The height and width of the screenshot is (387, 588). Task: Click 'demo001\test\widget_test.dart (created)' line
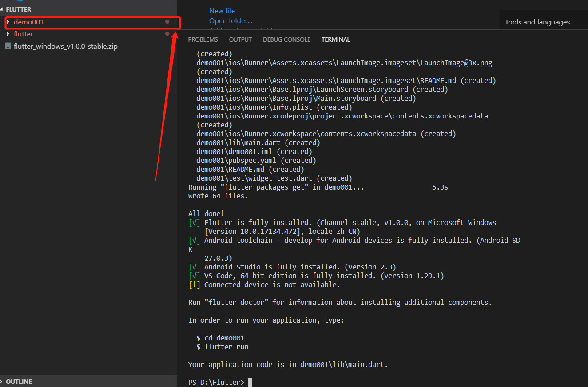pos(274,178)
